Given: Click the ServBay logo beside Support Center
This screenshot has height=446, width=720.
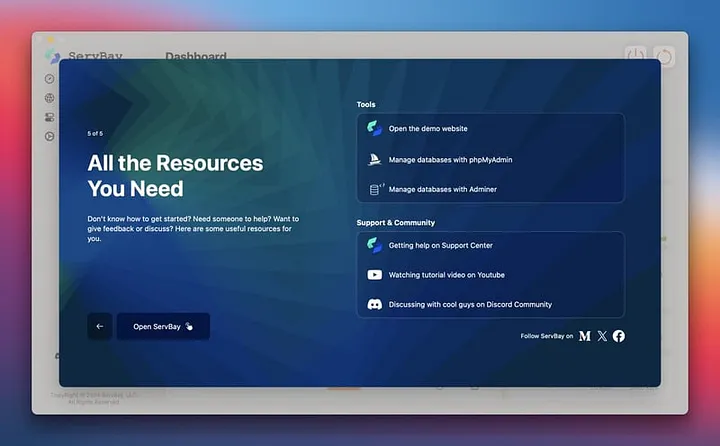Looking at the screenshot, I should click(x=374, y=245).
